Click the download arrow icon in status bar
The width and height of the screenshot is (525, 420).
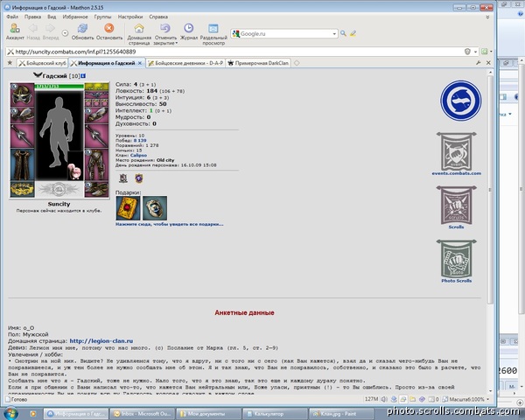point(394,399)
